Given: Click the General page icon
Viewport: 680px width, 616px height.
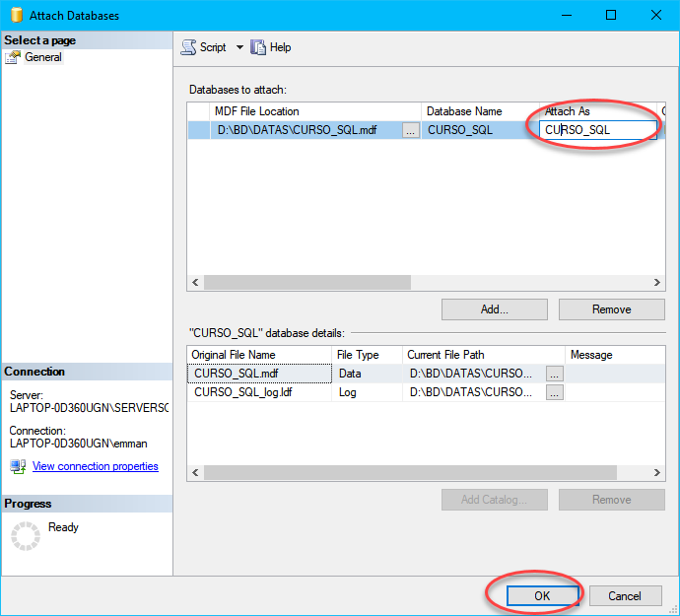Looking at the screenshot, I should tap(13, 57).
